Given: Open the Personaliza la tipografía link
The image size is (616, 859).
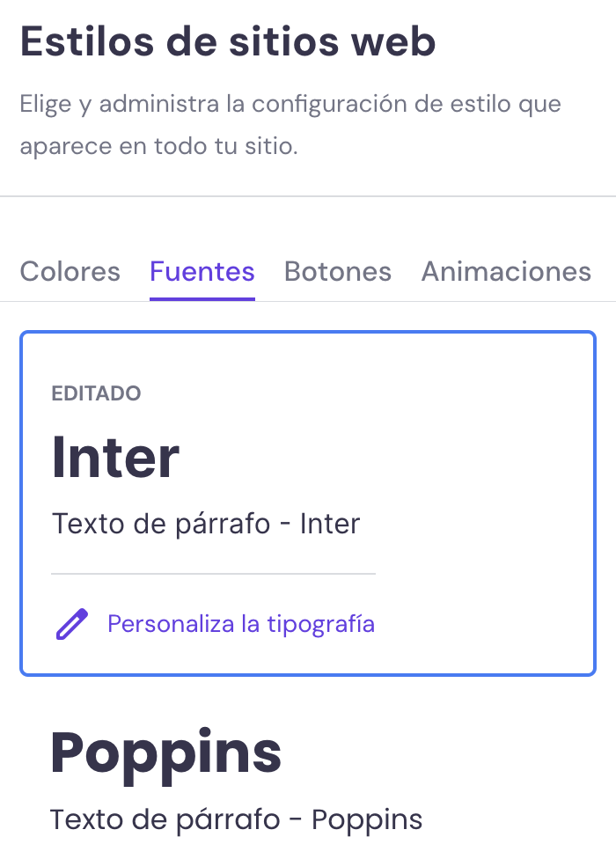Looking at the screenshot, I should point(240,623).
